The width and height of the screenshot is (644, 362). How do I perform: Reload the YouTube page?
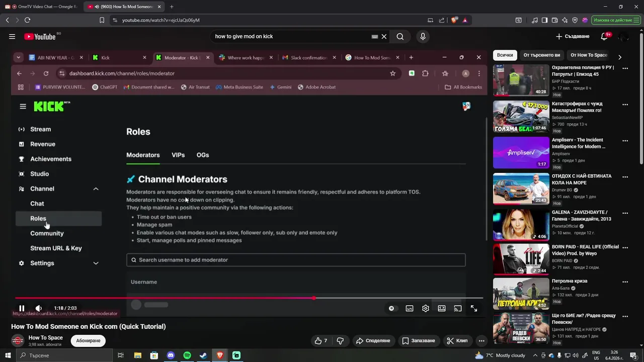click(x=27, y=20)
